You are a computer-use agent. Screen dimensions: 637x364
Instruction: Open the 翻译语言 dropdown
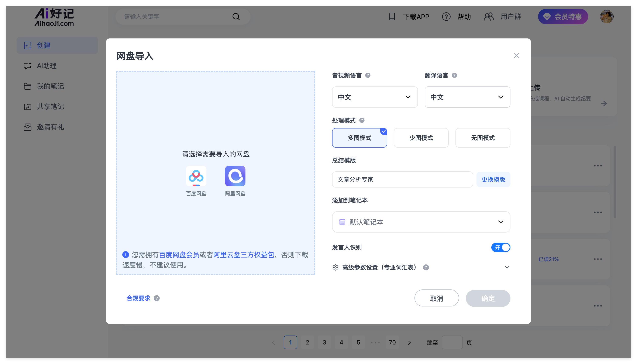467,97
